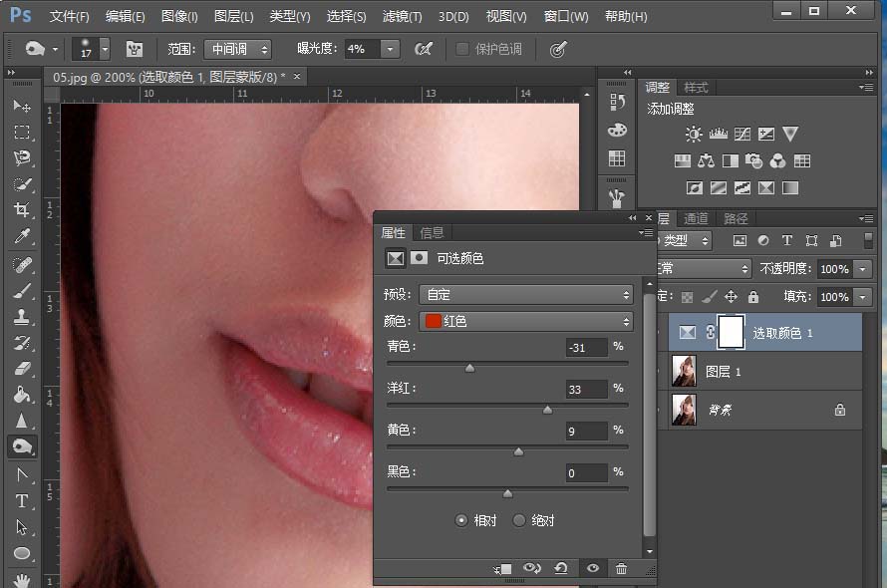The height and width of the screenshot is (588, 887).
Task: Select the 相对 (Relative) radio button
Action: (461, 520)
